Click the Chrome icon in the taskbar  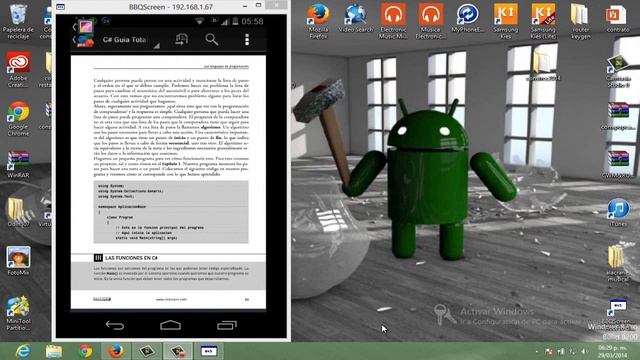85,351
